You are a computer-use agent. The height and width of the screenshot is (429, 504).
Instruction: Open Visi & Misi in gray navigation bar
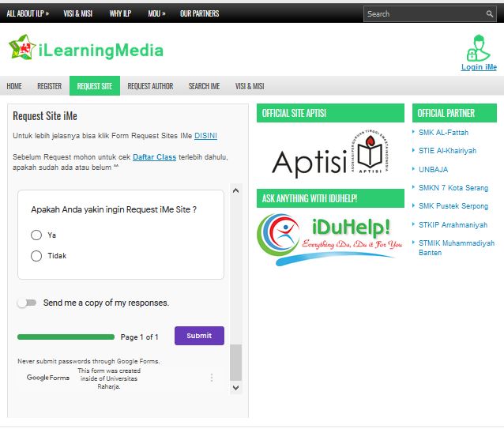250,86
